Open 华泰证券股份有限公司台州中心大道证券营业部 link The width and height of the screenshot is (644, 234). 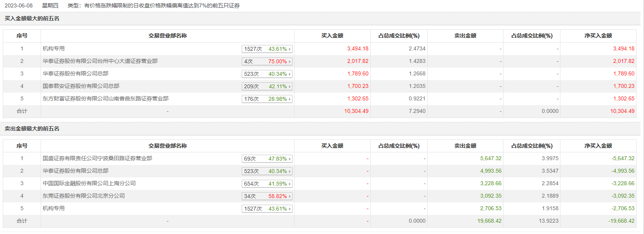(100, 61)
